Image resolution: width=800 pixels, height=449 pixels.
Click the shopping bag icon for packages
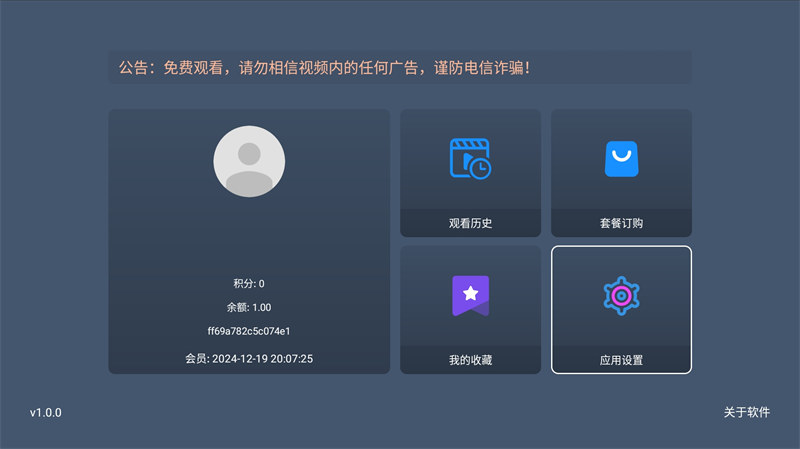pyautogui.click(x=621, y=158)
